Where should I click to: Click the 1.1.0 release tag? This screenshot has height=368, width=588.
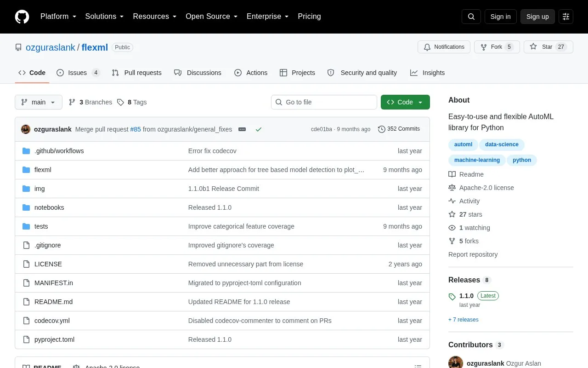coord(466,296)
